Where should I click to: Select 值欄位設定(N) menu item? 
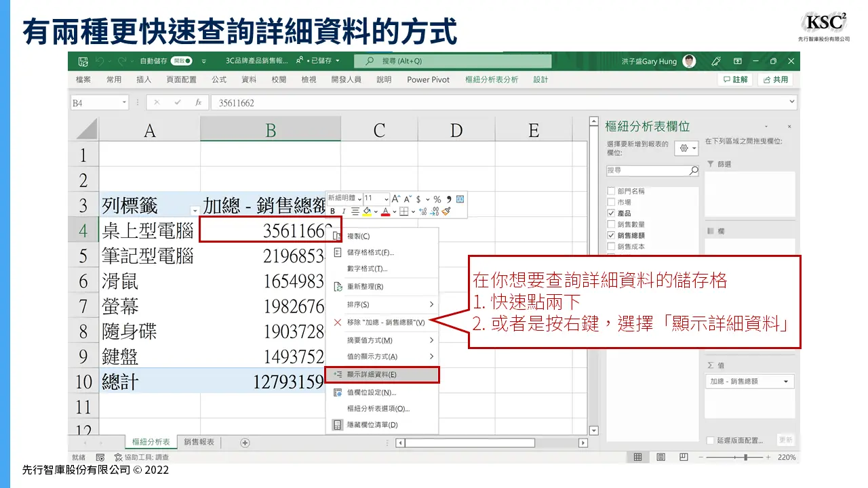click(x=382, y=392)
